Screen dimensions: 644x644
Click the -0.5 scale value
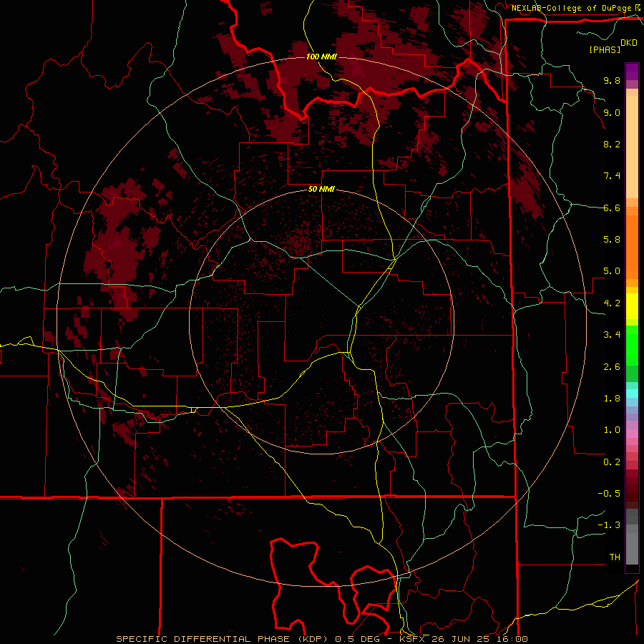(x=609, y=494)
